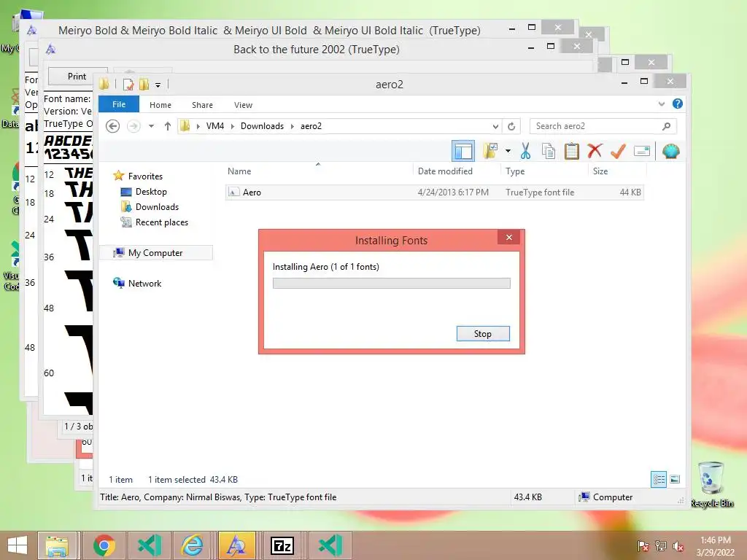
Task: Expand the arrow after Downloads breadcrumb
Action: click(293, 126)
